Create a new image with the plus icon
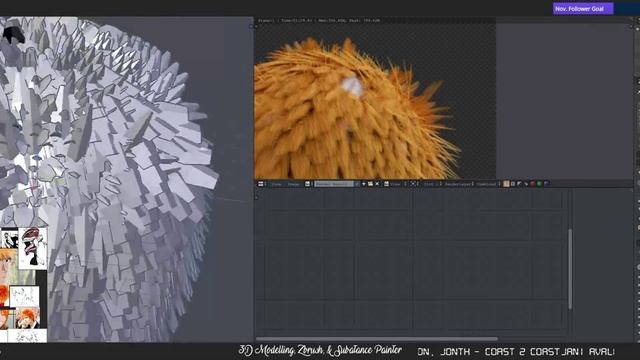 (364, 184)
